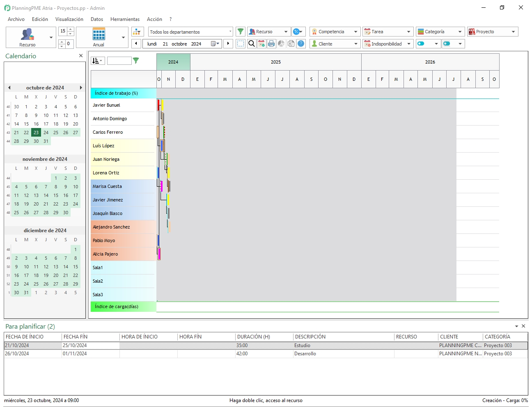Open the ? help menu
Viewport: 532px width, 407px height.
[170, 19]
